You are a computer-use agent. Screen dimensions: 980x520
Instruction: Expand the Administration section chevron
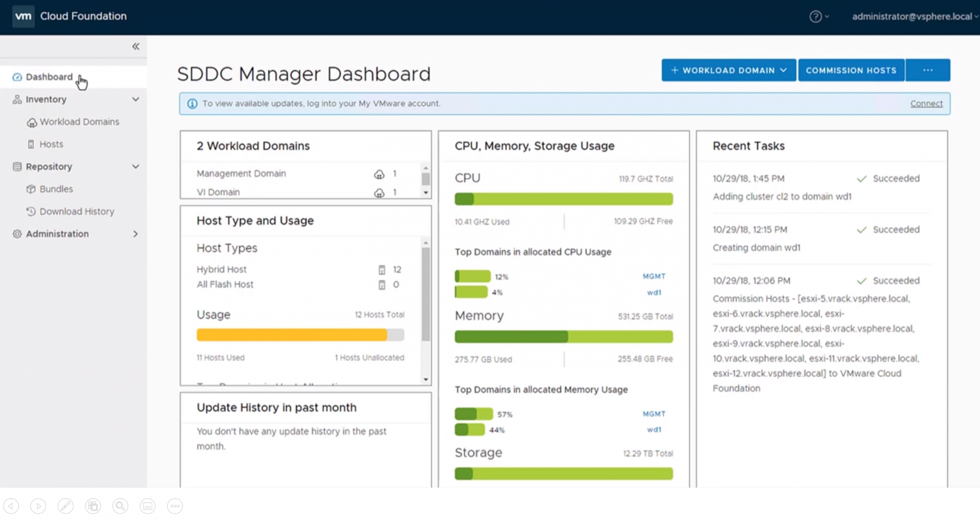click(136, 234)
